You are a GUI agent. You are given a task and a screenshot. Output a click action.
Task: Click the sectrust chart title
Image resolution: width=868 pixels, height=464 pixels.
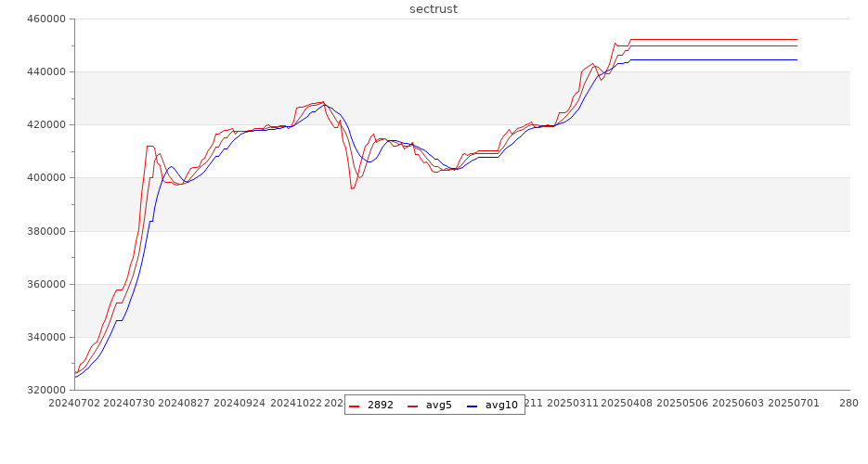tap(434, 9)
